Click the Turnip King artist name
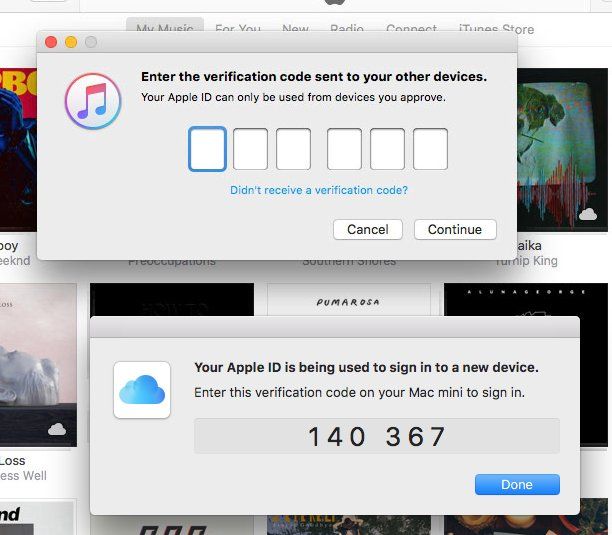This screenshot has height=535, width=612. tap(527, 261)
